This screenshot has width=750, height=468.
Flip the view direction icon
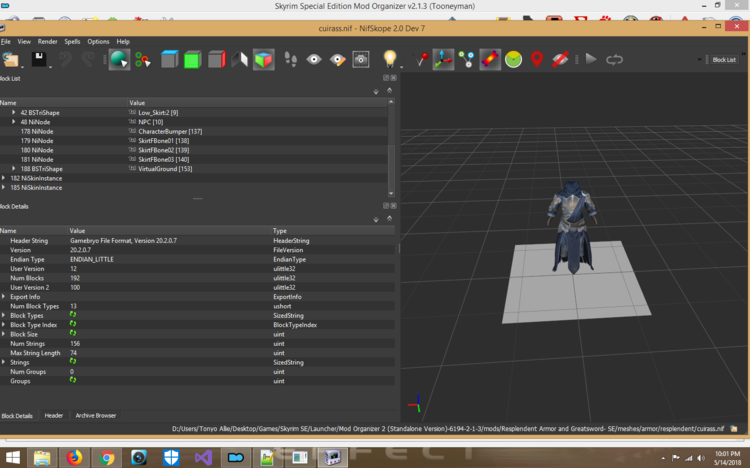click(240, 60)
